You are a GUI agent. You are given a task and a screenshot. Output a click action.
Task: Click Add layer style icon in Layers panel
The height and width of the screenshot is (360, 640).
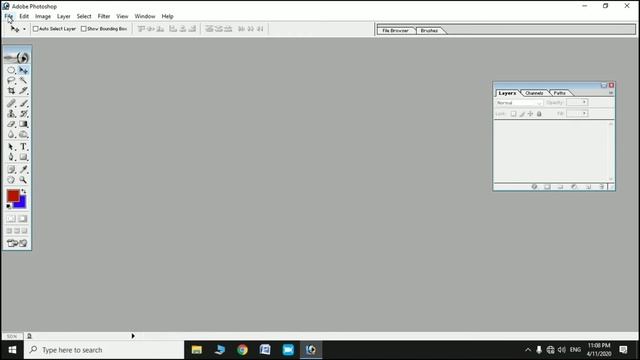pyautogui.click(x=534, y=187)
